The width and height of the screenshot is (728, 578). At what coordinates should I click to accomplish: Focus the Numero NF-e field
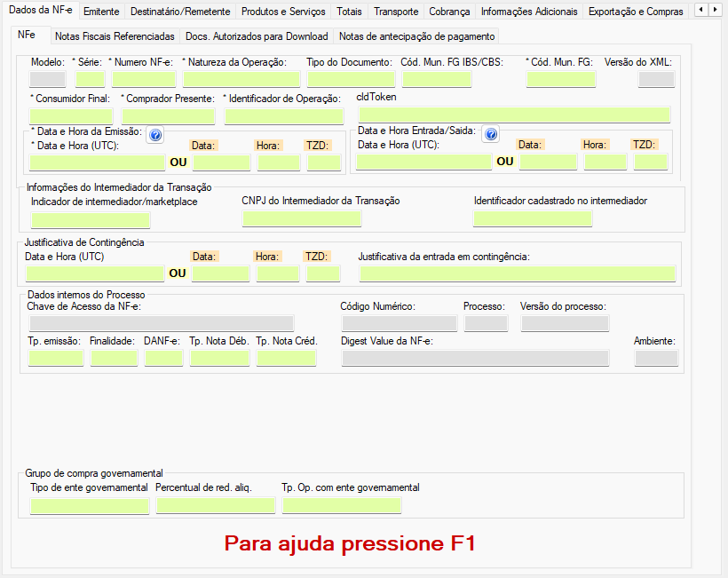tap(144, 79)
